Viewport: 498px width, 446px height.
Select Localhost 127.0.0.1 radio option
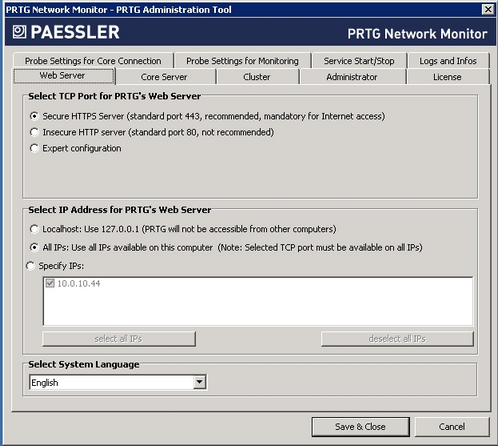pyautogui.click(x=34, y=229)
